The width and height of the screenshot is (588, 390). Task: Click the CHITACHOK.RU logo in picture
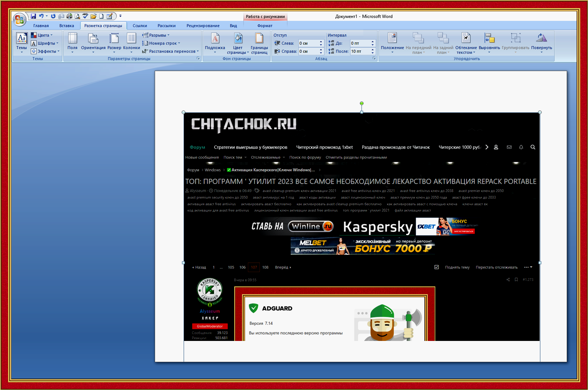click(x=244, y=124)
